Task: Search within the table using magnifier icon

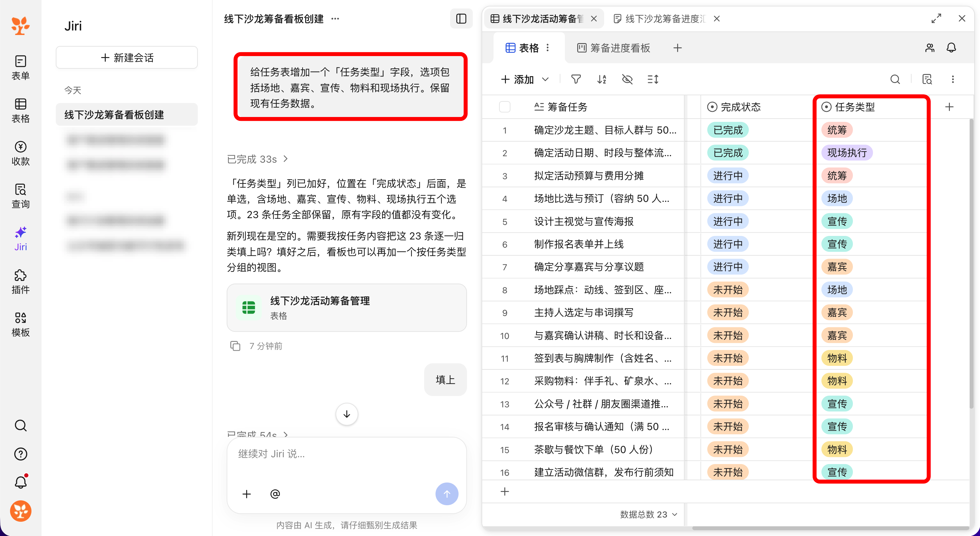Action: point(895,79)
